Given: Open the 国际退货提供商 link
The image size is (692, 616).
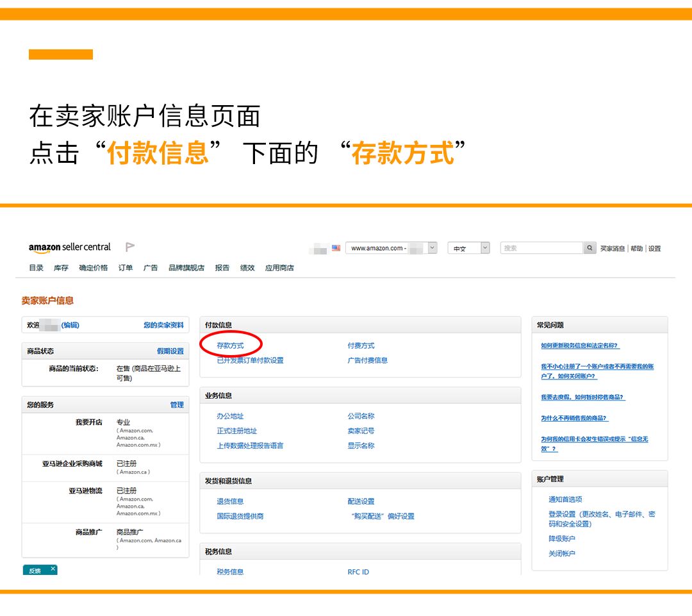Looking at the screenshot, I should 240,516.
